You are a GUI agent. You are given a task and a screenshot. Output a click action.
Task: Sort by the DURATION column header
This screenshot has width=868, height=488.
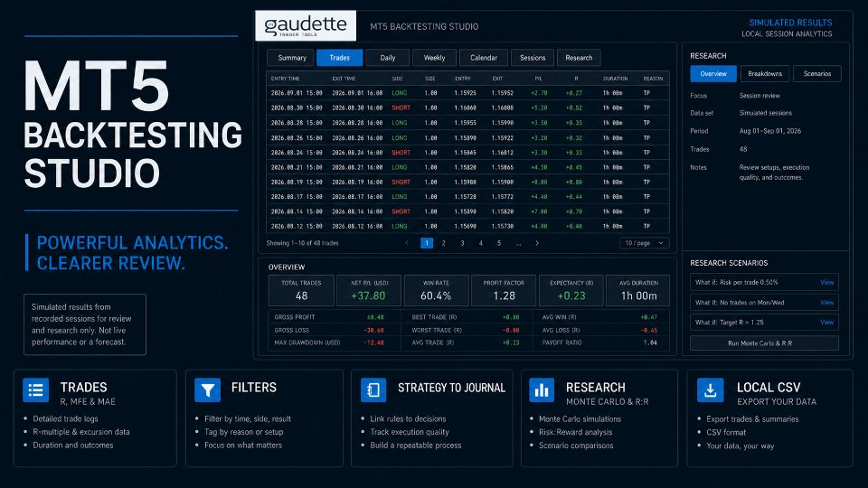pos(615,79)
